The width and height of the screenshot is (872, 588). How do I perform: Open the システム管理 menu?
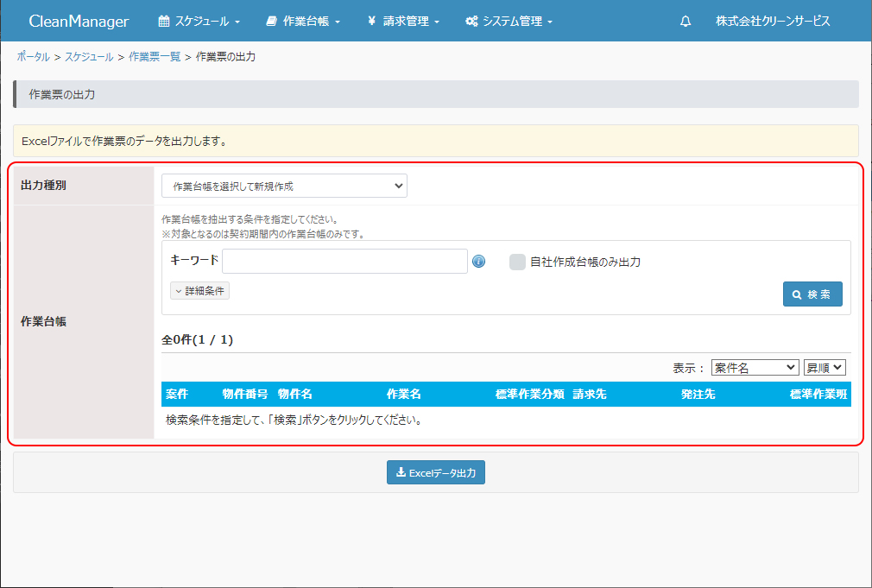point(509,22)
